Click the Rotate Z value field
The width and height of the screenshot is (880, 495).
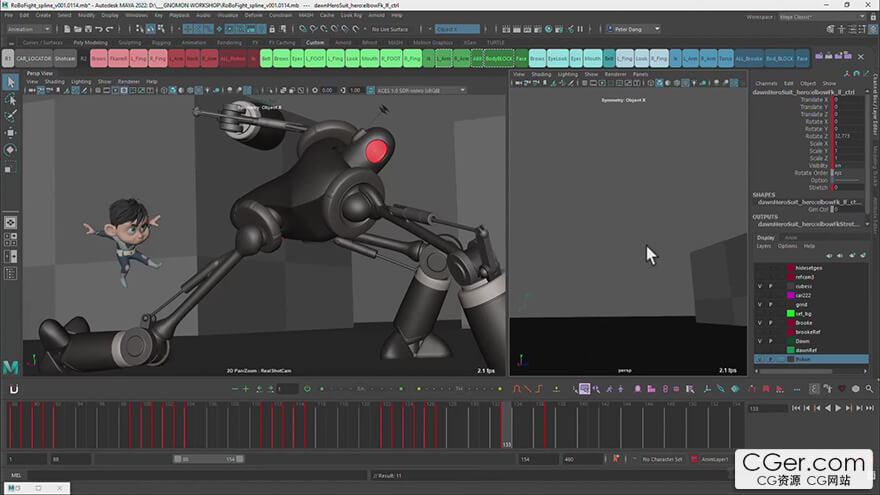(848, 136)
